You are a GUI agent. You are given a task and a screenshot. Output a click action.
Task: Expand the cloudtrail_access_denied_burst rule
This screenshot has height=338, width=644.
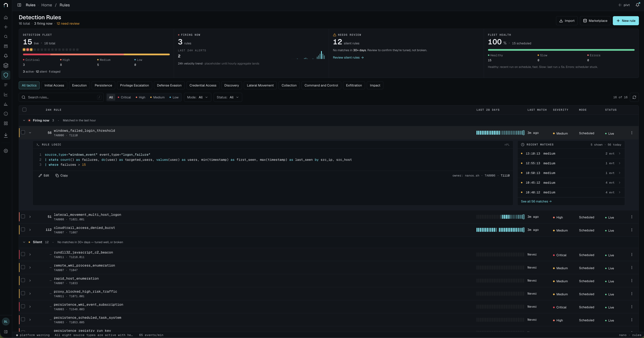pos(30,230)
